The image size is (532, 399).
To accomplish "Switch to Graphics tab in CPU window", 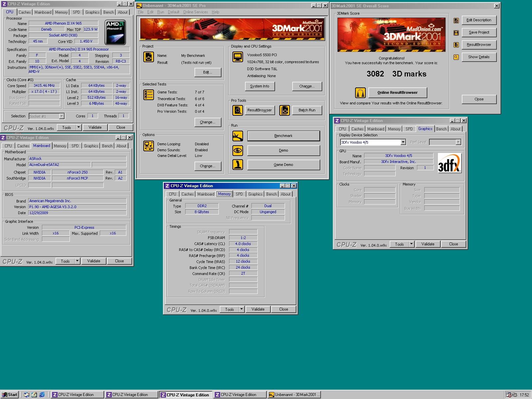I will [x=92, y=12].
